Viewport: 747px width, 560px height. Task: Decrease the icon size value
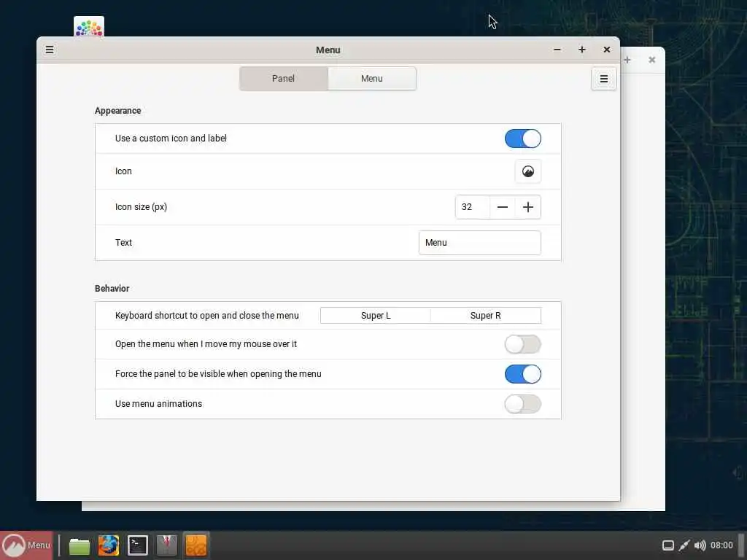pos(502,207)
